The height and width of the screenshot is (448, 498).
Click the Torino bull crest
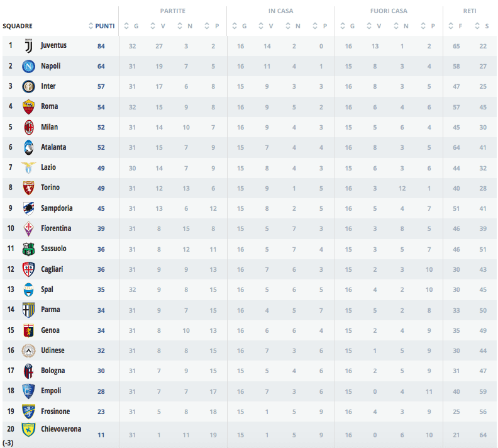[28, 188]
